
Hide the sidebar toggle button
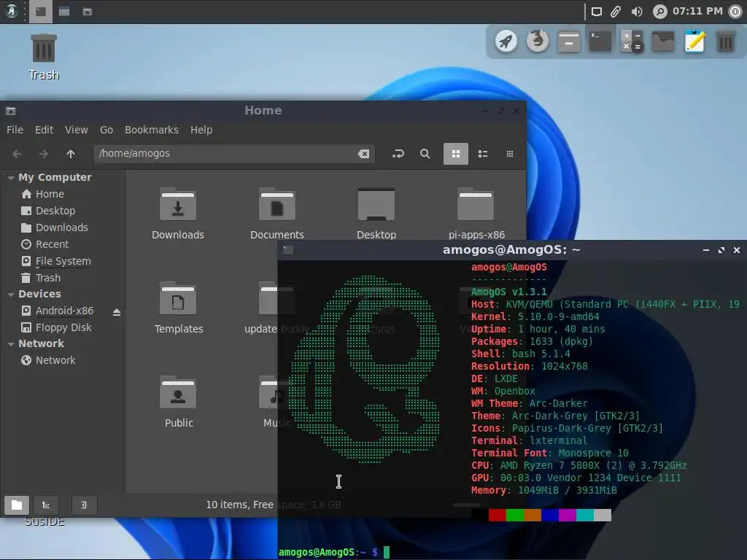[x=84, y=505]
